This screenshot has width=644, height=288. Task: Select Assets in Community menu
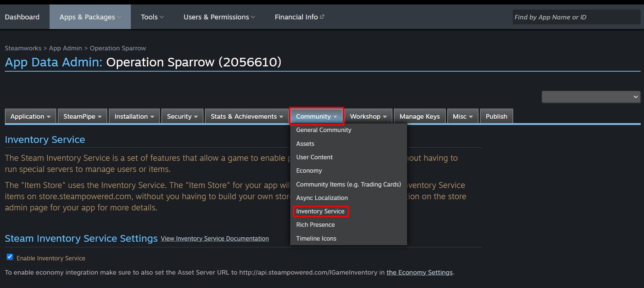(348, 144)
